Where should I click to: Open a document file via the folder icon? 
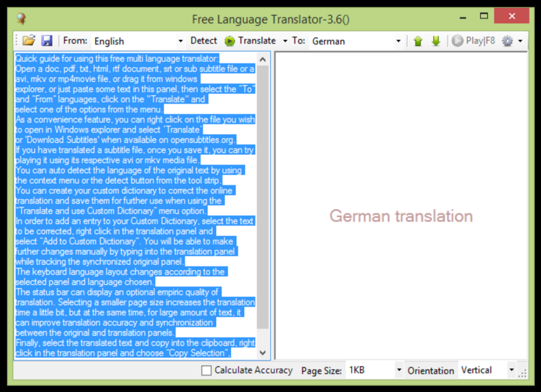29,41
